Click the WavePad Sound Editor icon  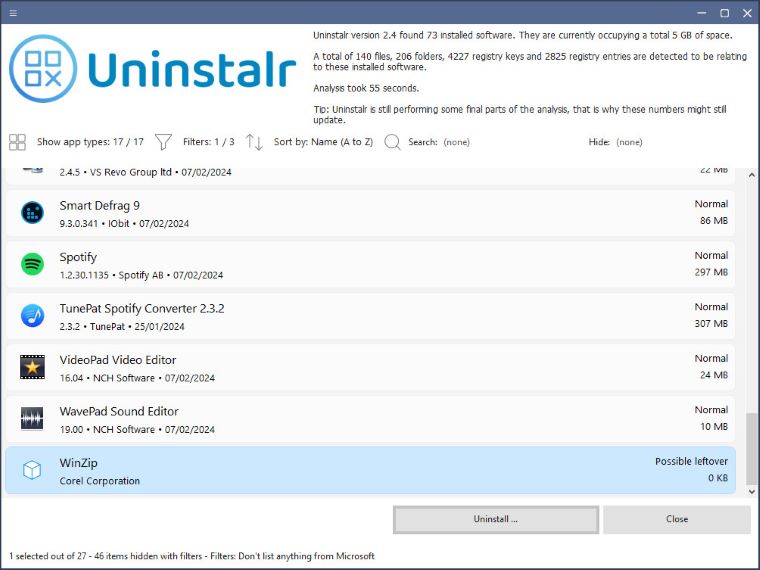(x=32, y=418)
